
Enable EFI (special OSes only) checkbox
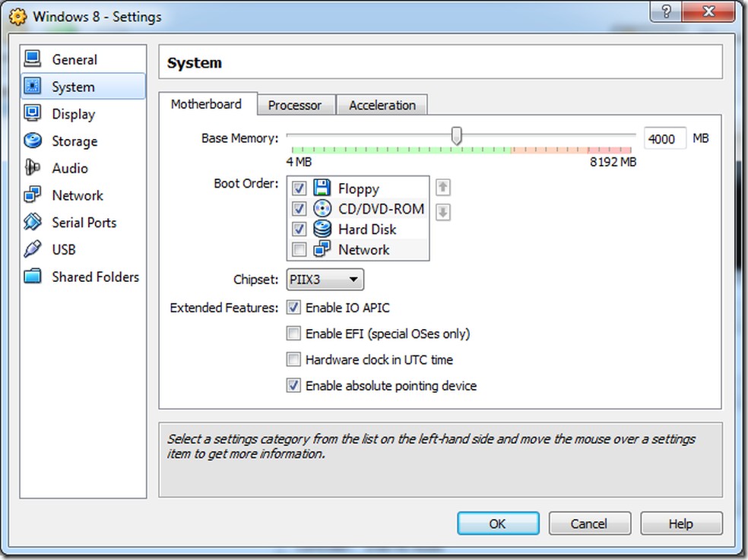click(x=293, y=333)
